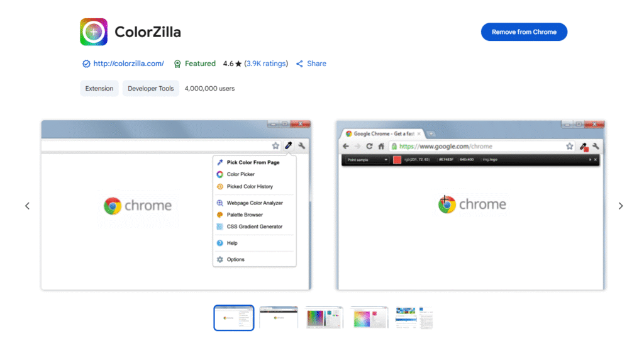Viewport: 644px width, 353px height.
Task: Open the Point sample dropdown
Action: [x=367, y=160]
